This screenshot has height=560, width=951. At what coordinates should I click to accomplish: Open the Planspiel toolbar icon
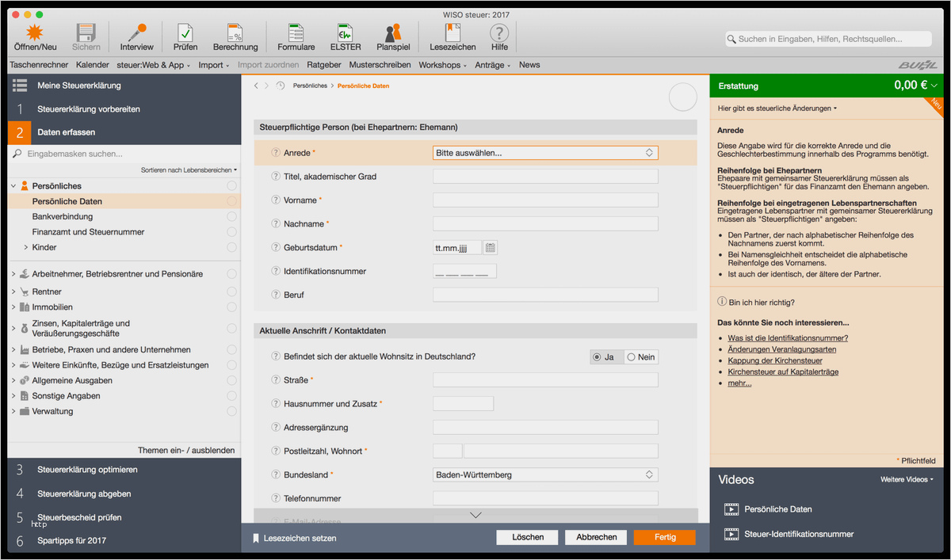point(393,32)
